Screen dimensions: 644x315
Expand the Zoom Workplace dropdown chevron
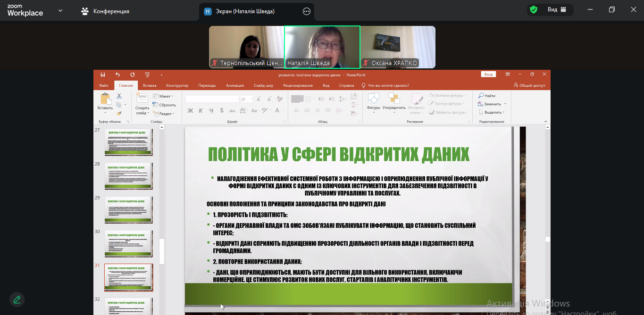point(60,10)
